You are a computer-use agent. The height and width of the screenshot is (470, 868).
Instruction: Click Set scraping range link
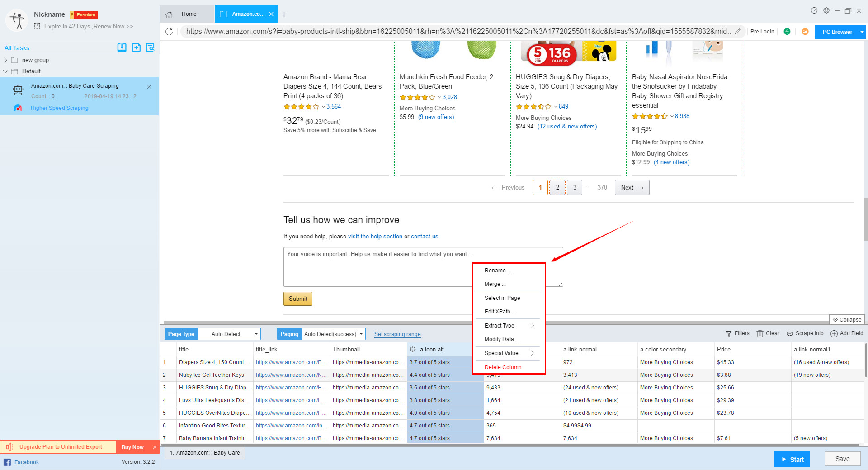397,334
